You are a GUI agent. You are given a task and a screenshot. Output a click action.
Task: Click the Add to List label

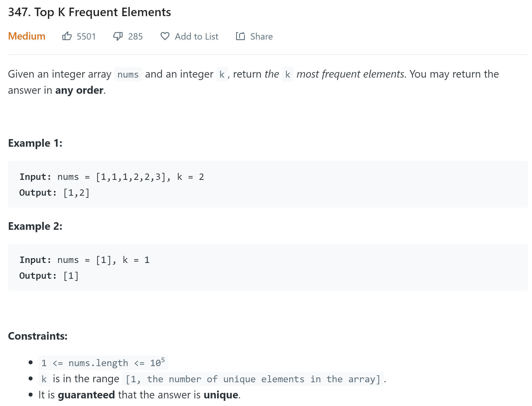(x=196, y=37)
